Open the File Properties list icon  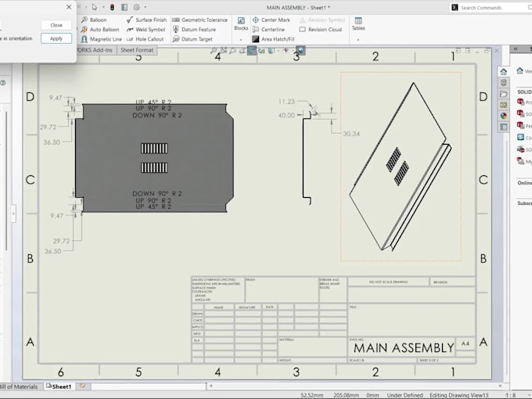(124, 7)
